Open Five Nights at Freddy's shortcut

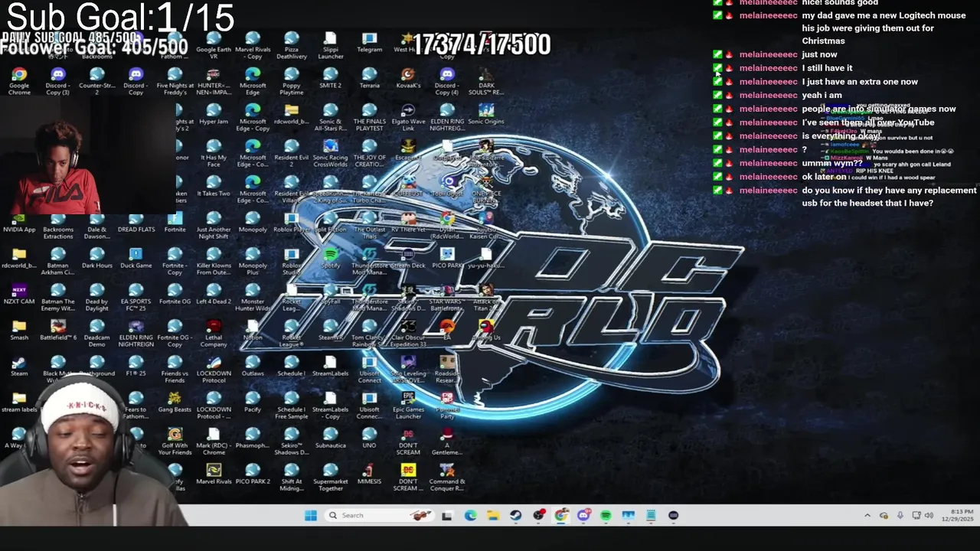pos(175,80)
